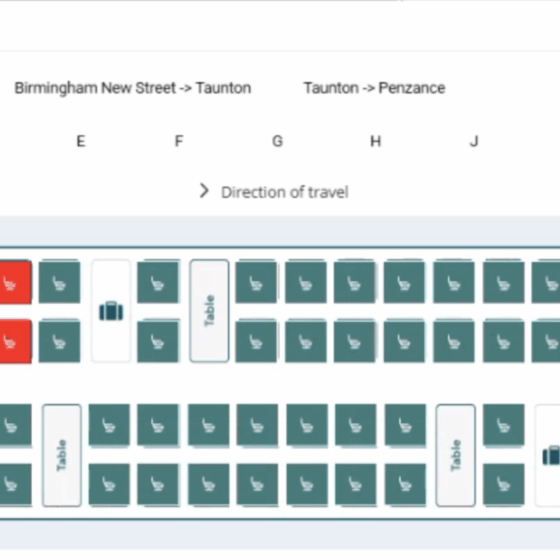Screen dimensions: 560x560
Task: Click the lower red occupied seat
Action: [x=15, y=341]
